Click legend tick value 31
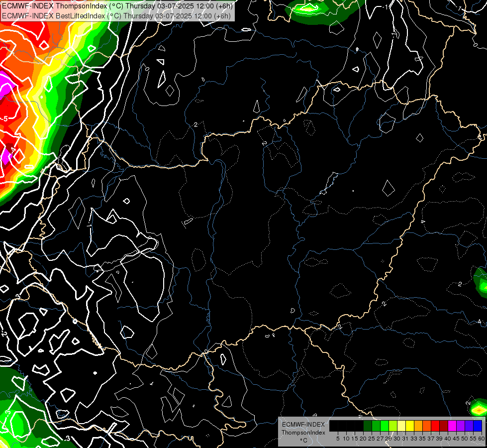The width and height of the screenshot is (487, 448). tap(405, 439)
